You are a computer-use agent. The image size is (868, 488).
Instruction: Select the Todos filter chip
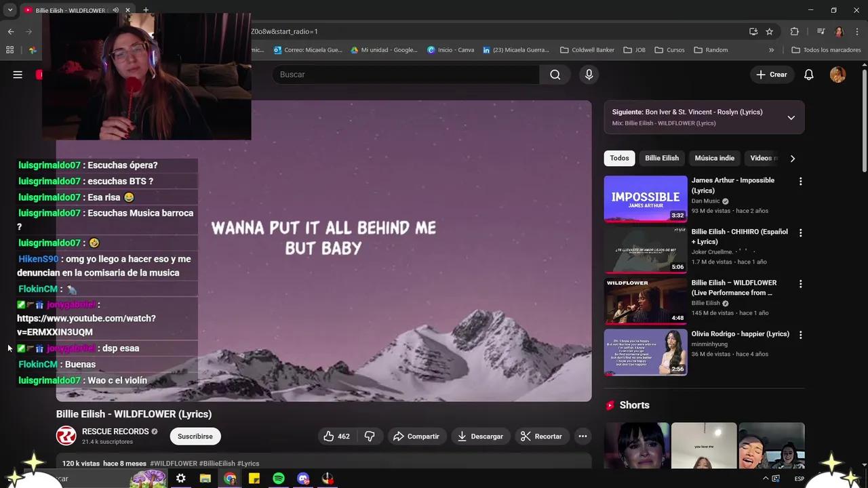click(x=619, y=158)
